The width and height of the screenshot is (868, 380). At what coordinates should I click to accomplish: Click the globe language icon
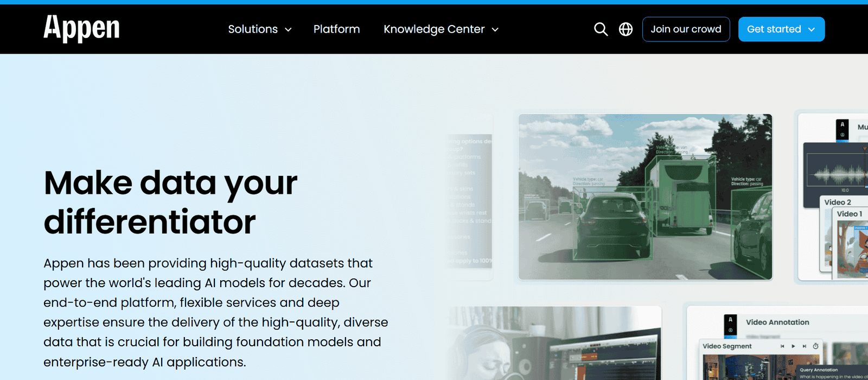626,29
